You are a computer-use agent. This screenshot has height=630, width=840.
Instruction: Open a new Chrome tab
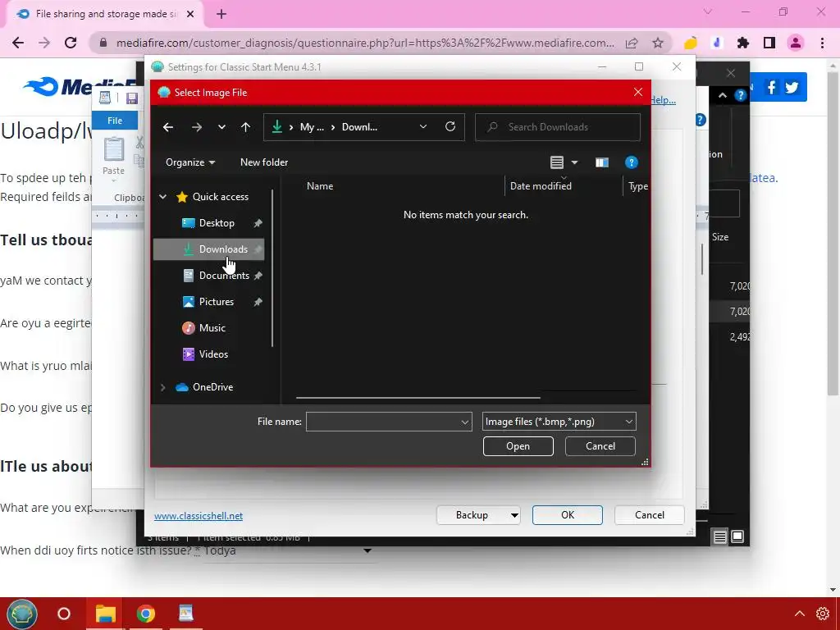click(221, 14)
